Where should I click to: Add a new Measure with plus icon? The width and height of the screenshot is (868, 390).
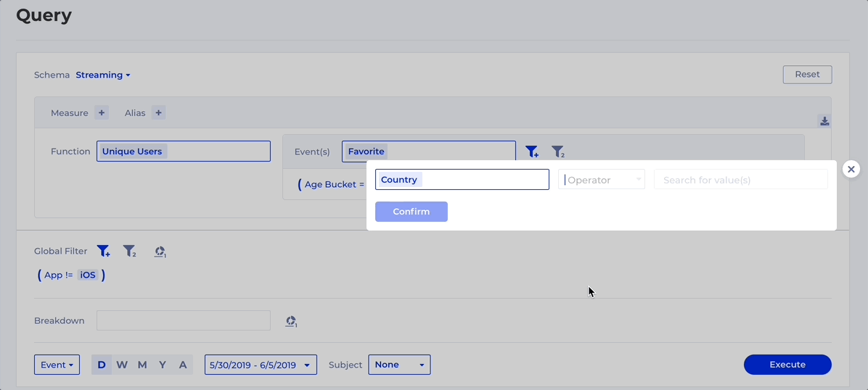pyautogui.click(x=102, y=113)
